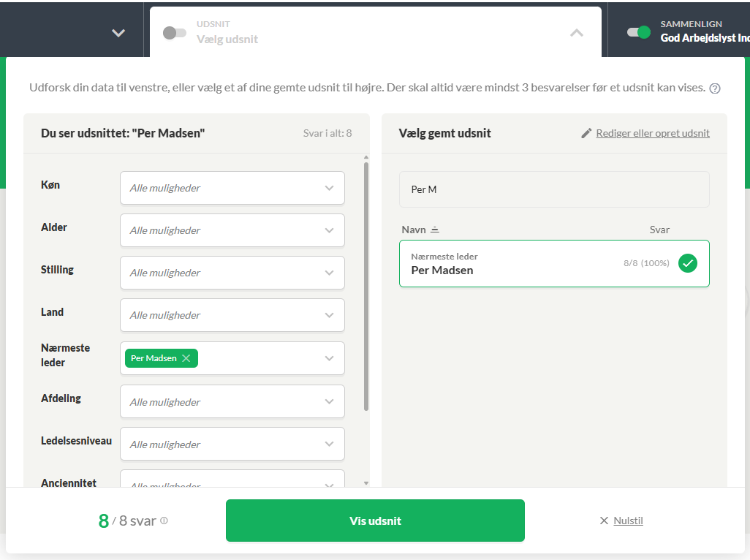
Task: Expand the Afdeling dropdown
Action: pyautogui.click(x=232, y=401)
